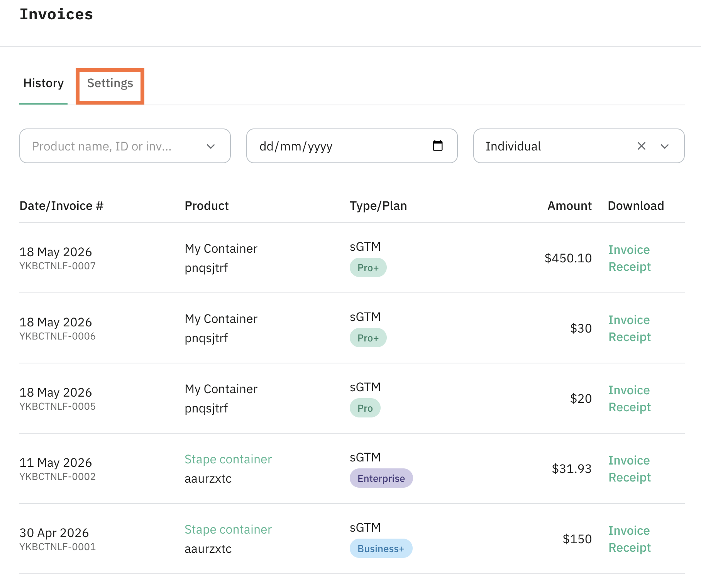This screenshot has width=701, height=588.
Task: Open Stape container link dated 30 Apr 2026
Action: (228, 529)
